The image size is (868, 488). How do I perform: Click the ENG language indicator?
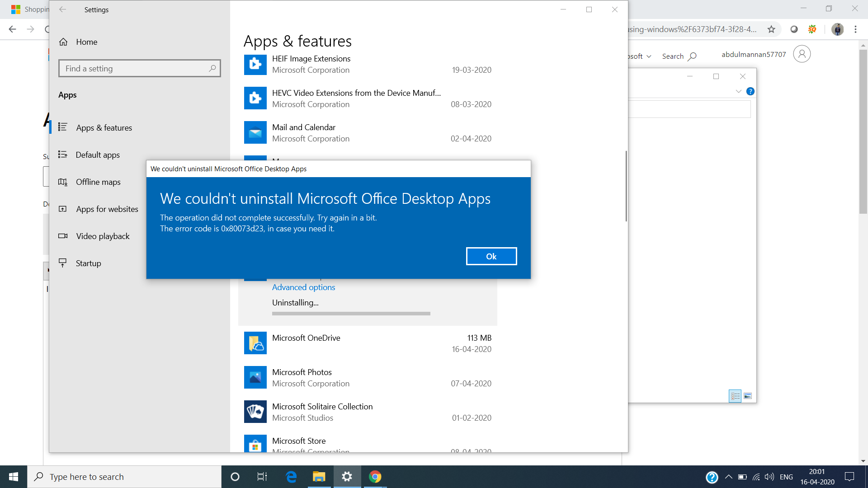coord(786,477)
